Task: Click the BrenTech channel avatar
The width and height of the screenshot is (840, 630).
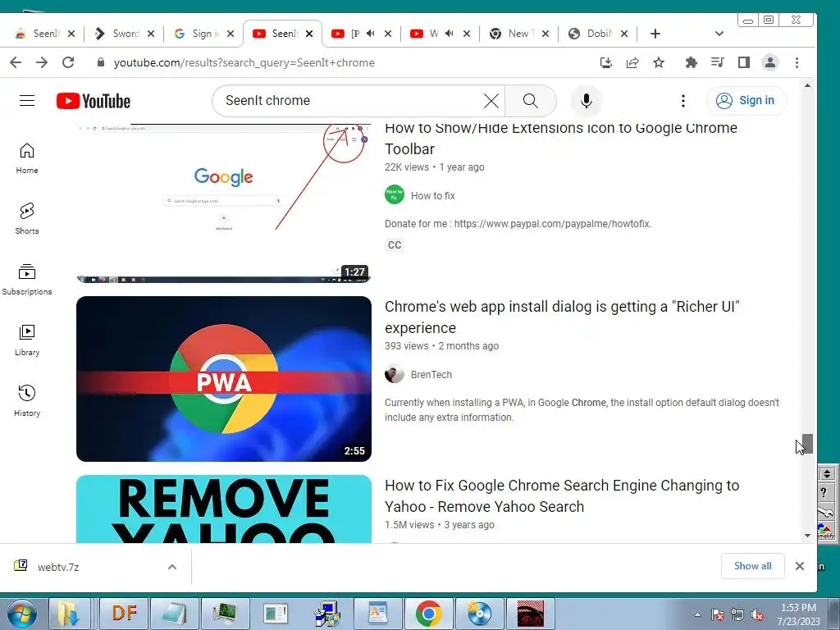Action: [395, 374]
